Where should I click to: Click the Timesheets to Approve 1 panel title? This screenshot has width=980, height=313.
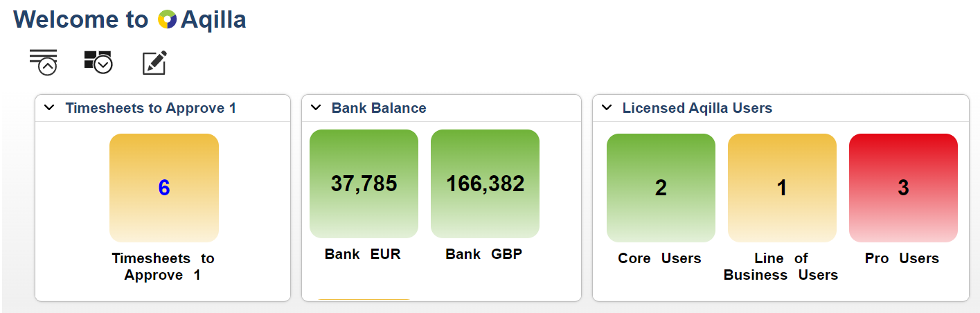coord(150,108)
